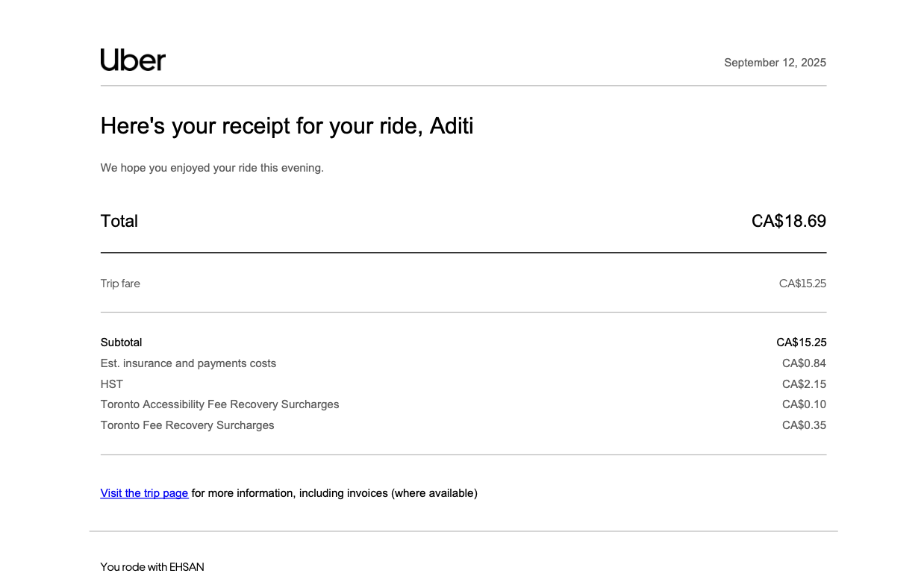
Task: Click the receipt heading addressed to Aditi
Action: 287,126
